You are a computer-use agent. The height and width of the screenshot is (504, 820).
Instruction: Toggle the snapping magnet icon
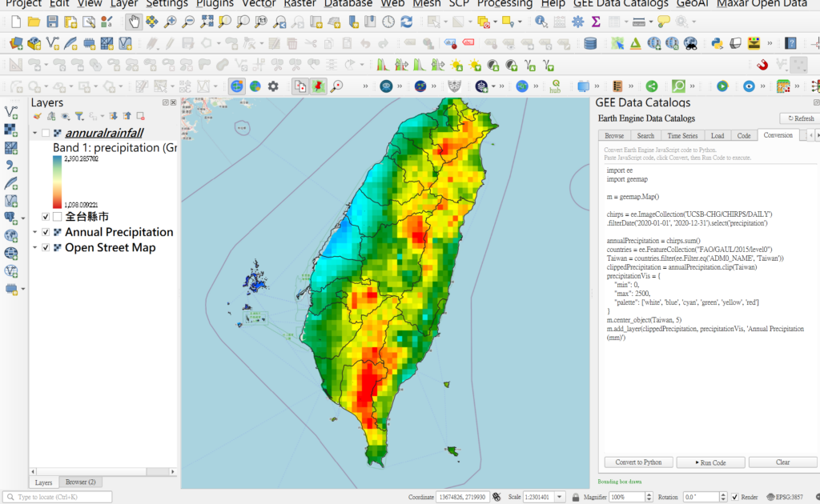[762, 65]
